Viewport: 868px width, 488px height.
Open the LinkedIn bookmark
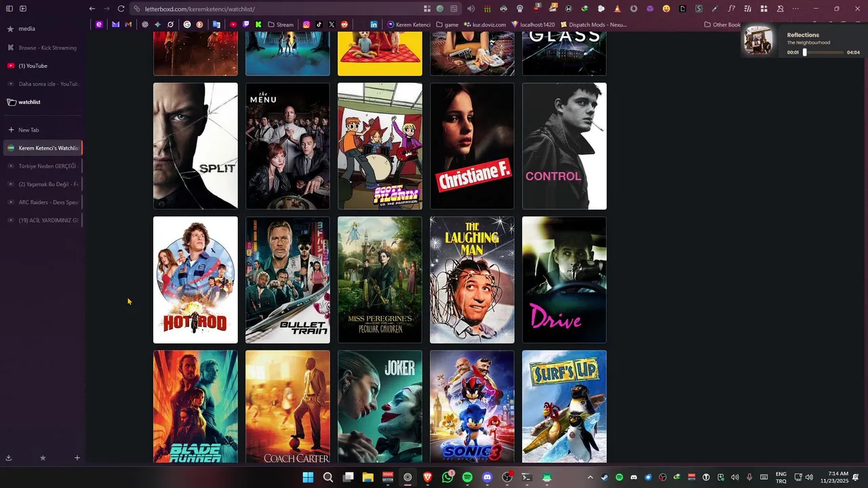point(374,24)
